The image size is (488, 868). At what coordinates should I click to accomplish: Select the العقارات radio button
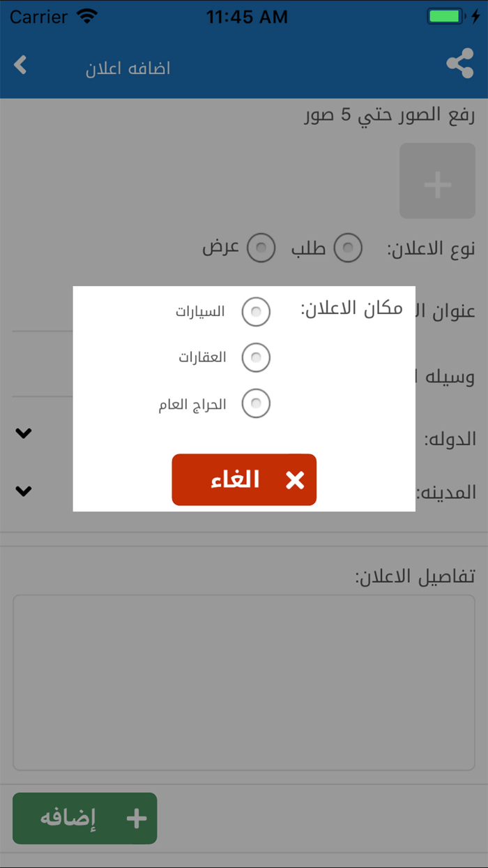pos(257,357)
